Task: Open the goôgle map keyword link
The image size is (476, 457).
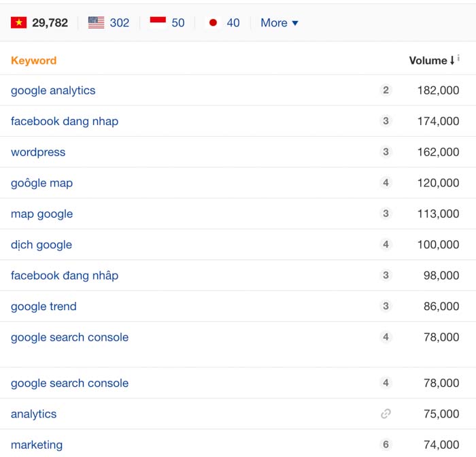Action: point(42,183)
